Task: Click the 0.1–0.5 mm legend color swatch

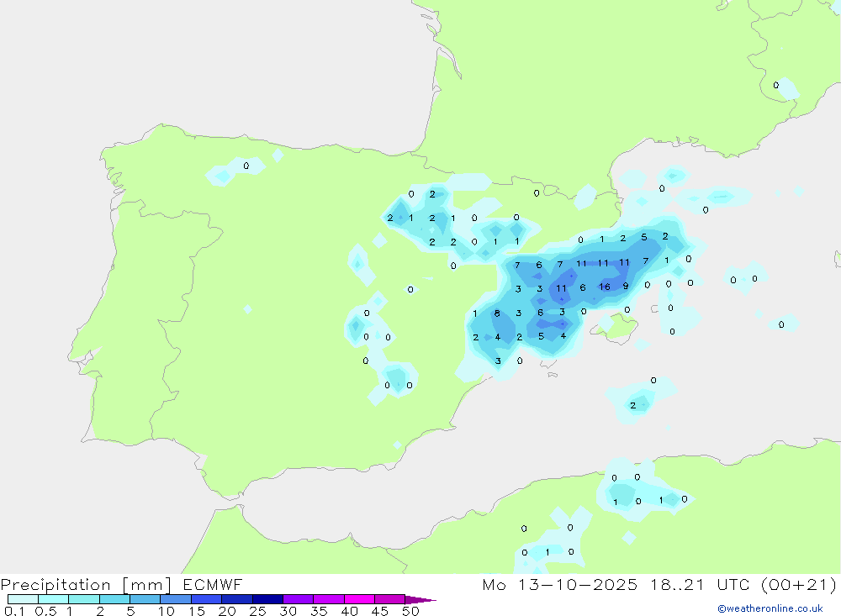Action: point(23,599)
